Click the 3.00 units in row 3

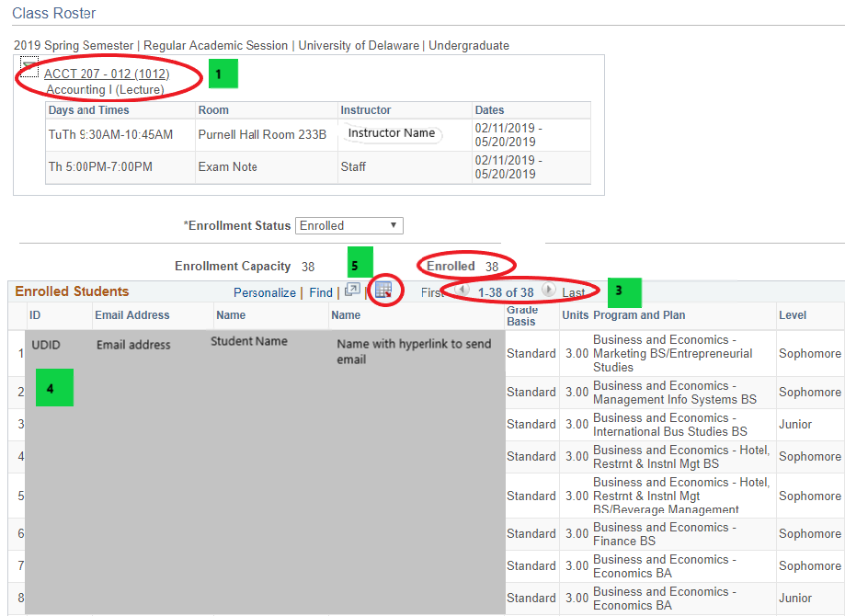click(577, 425)
